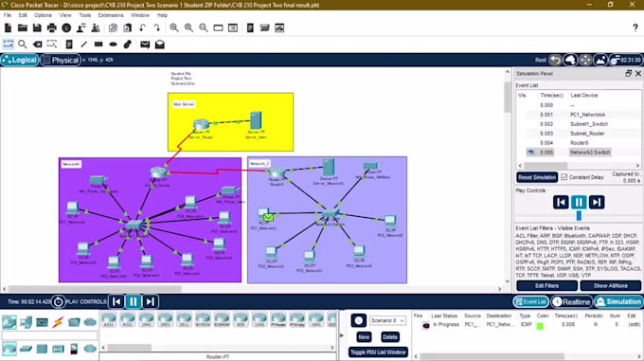
Task: Step forward in Simulation Panel play controls
Action: 597,202
